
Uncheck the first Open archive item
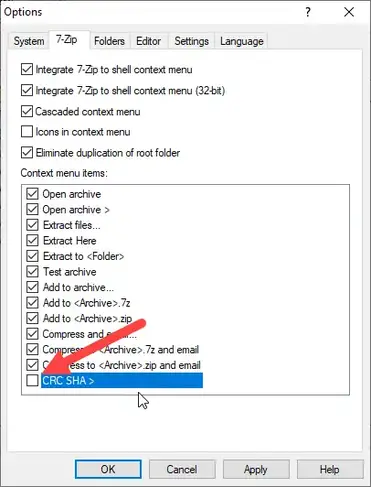click(x=32, y=194)
